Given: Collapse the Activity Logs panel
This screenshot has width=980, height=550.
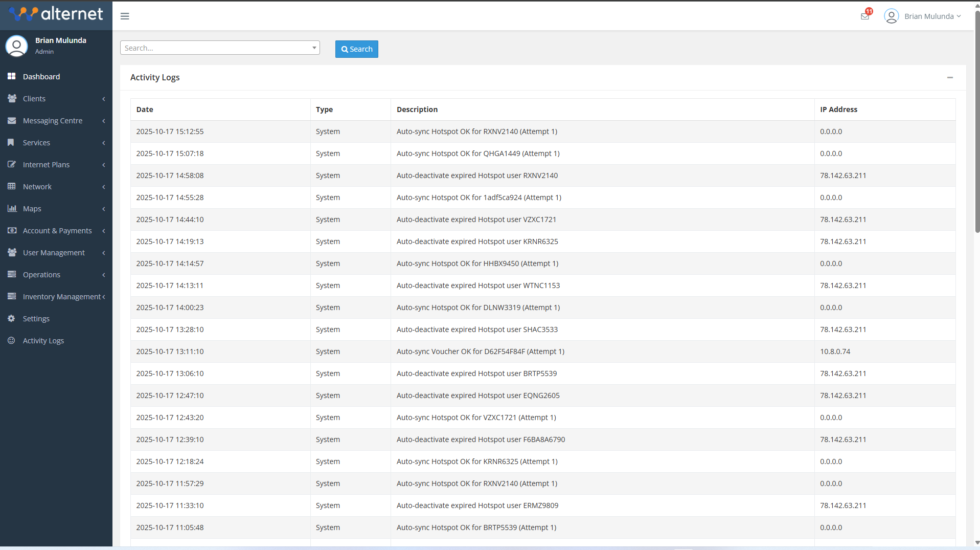Looking at the screenshot, I should point(950,77).
